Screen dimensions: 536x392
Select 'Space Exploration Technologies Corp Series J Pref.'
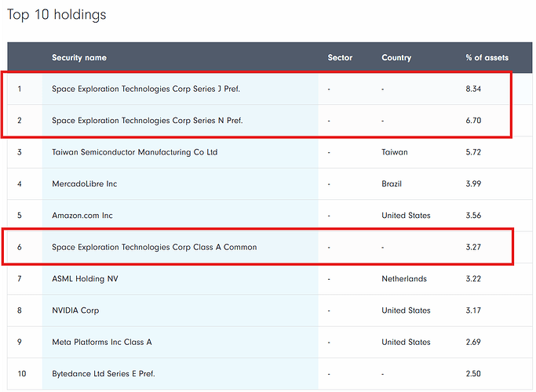tap(146, 89)
